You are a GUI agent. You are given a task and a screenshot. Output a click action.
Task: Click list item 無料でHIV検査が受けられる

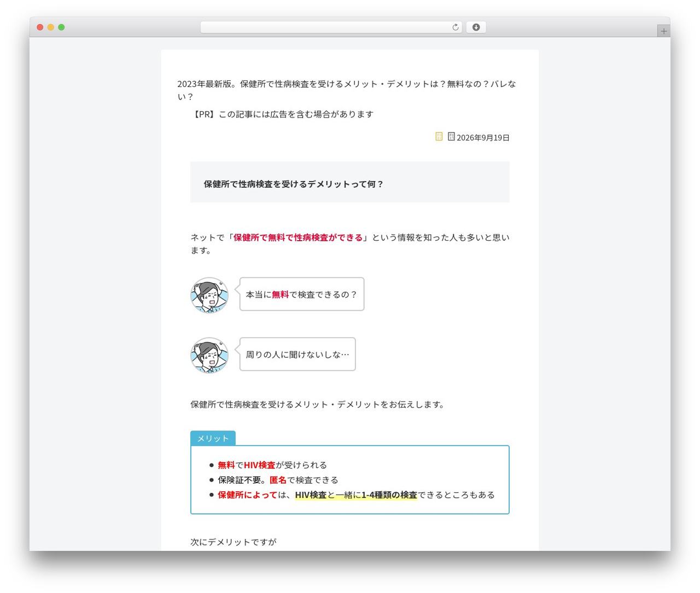272,465
